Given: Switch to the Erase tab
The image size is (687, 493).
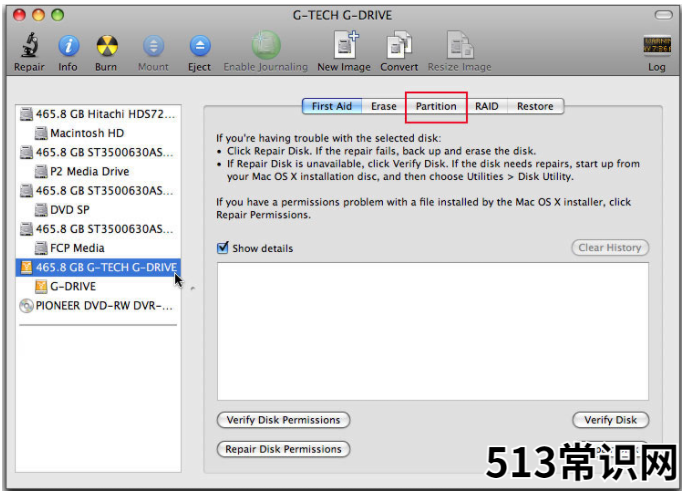Looking at the screenshot, I should click(383, 106).
